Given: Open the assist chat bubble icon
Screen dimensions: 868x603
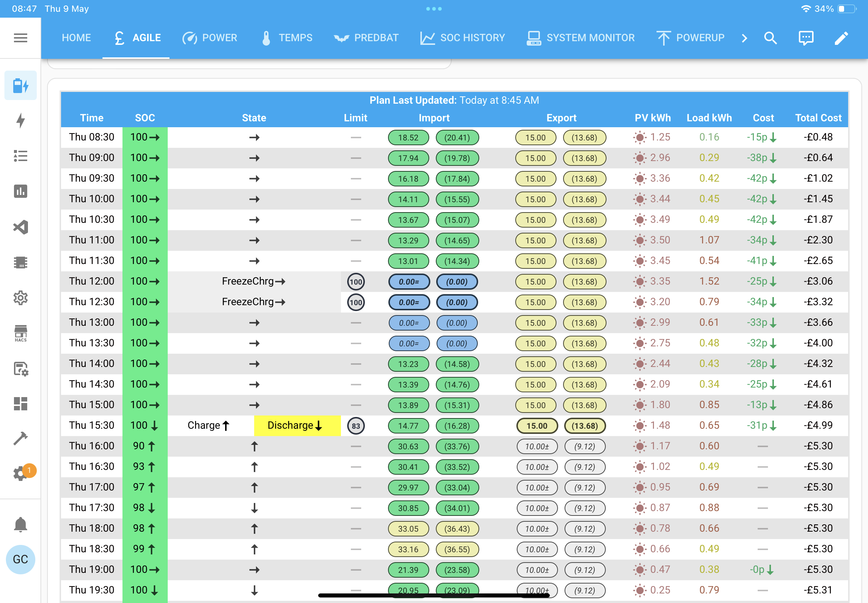Looking at the screenshot, I should 805,38.
